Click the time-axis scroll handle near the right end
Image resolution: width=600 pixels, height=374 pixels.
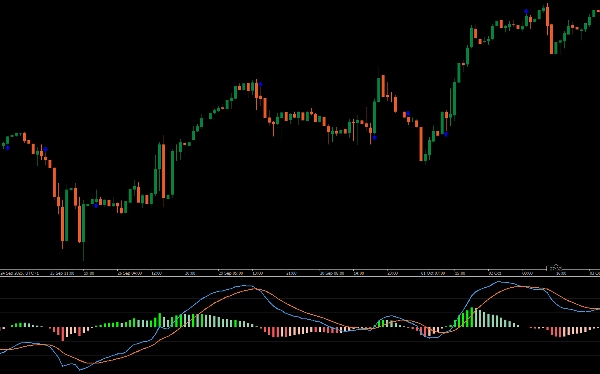click(554, 268)
